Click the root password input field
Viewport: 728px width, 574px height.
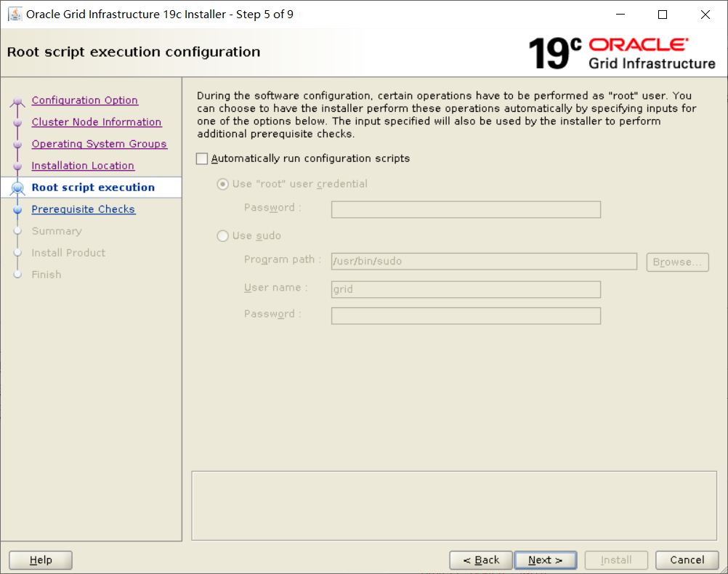(x=466, y=209)
